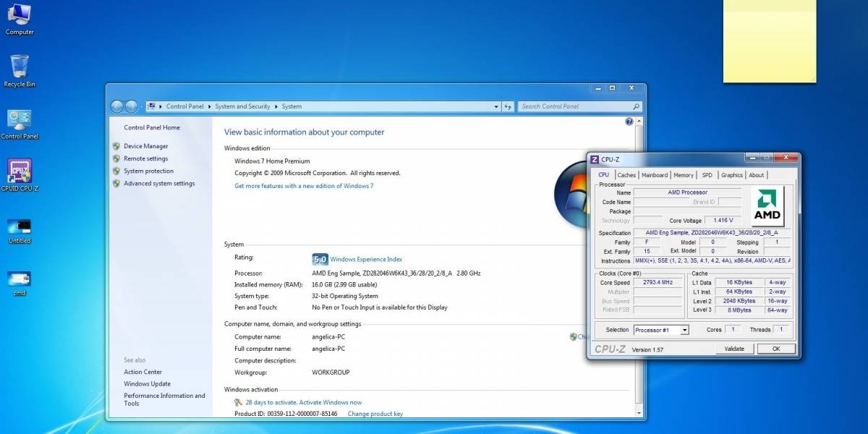868x434 pixels.
Task: Click the Core Voltage 1.416 V value
Action: pyautogui.click(x=723, y=221)
